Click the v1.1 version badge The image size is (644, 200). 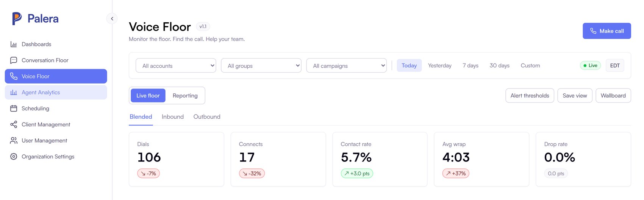click(203, 26)
